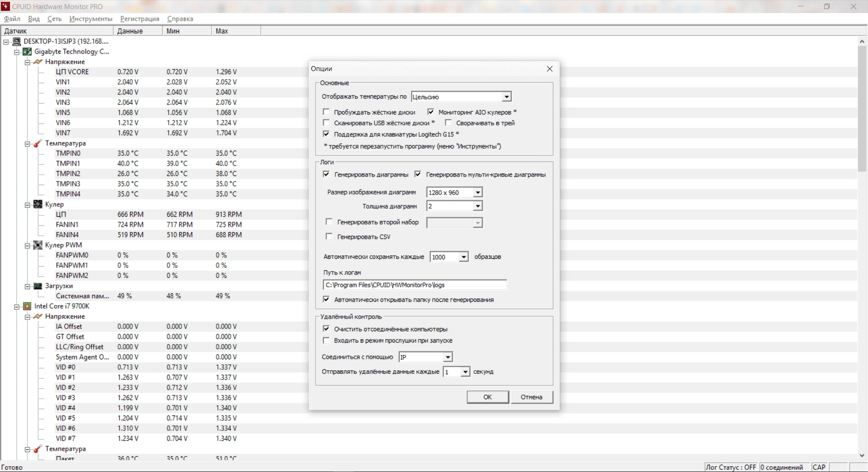This screenshot has width=868, height=472.
Task: Click the thermometer icon under Intel Core i7
Action: pyautogui.click(x=38, y=449)
